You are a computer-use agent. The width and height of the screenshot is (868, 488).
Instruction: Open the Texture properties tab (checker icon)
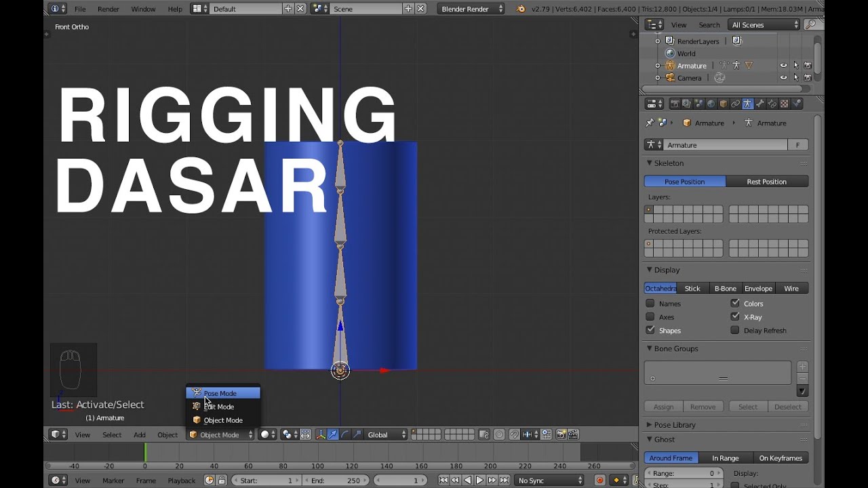pyautogui.click(x=784, y=104)
